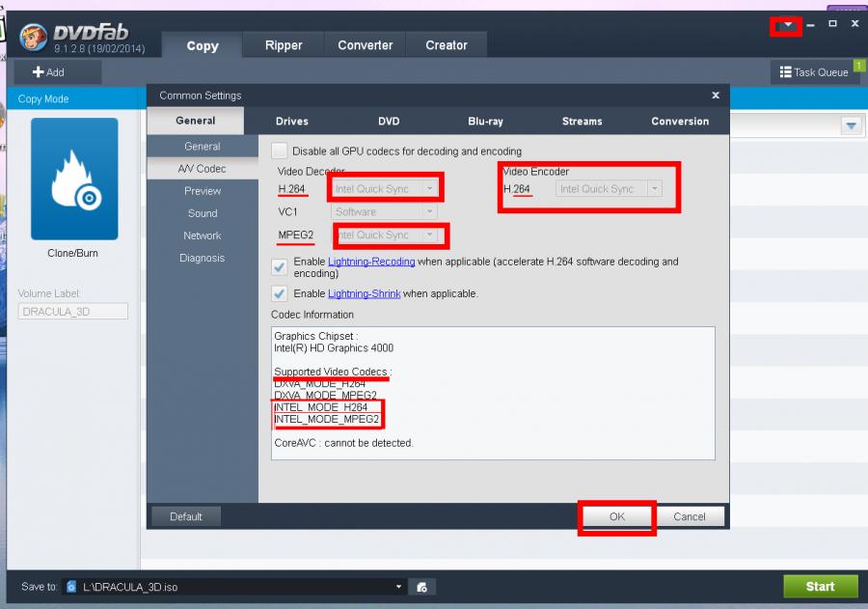Image resolution: width=868 pixels, height=609 pixels.
Task: Follow the Lightning-Shrink link
Action: (365, 293)
